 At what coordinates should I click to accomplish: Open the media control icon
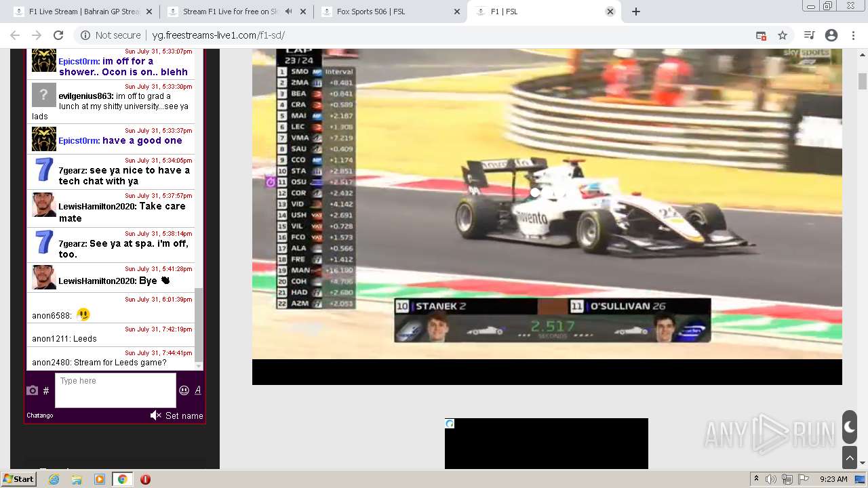[x=809, y=35]
